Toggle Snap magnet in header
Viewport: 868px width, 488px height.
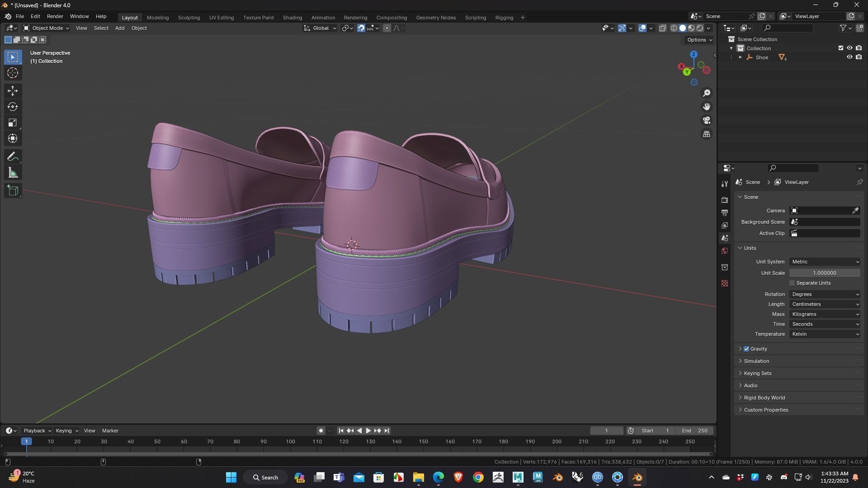pyautogui.click(x=361, y=28)
